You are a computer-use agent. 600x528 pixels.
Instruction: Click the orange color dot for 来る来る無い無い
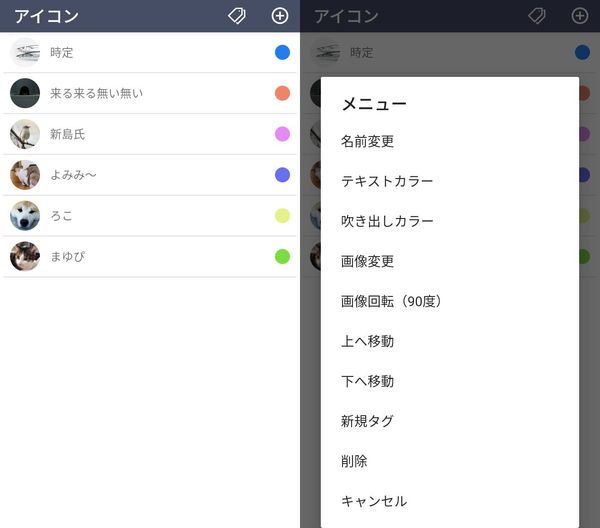pyautogui.click(x=282, y=93)
